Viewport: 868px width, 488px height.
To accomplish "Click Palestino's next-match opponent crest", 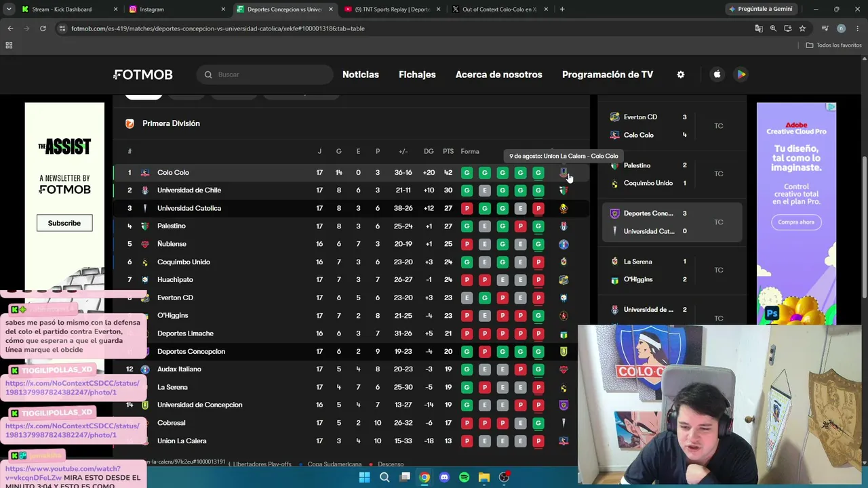I will click(564, 226).
